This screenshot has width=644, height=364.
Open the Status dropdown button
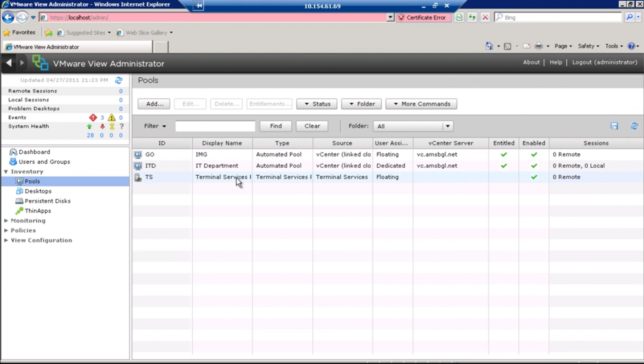(317, 104)
